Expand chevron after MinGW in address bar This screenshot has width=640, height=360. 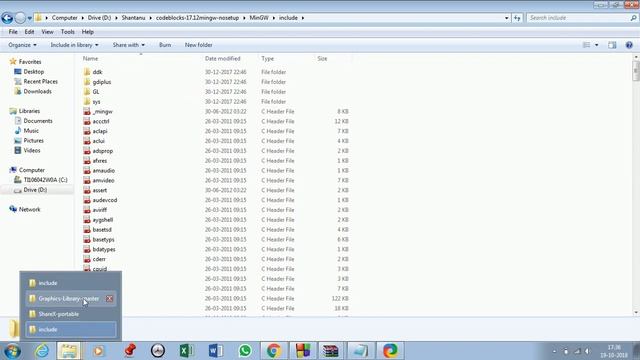pos(274,18)
